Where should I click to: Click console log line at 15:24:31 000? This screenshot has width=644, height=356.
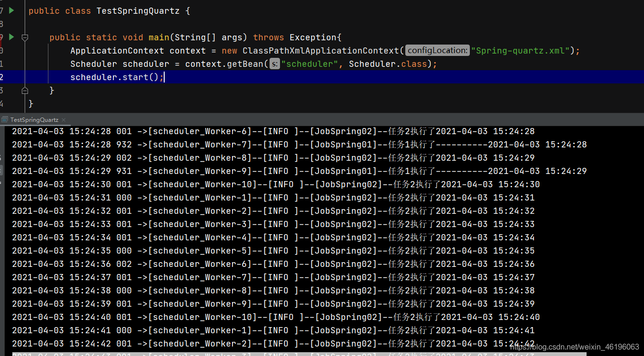[273, 198]
